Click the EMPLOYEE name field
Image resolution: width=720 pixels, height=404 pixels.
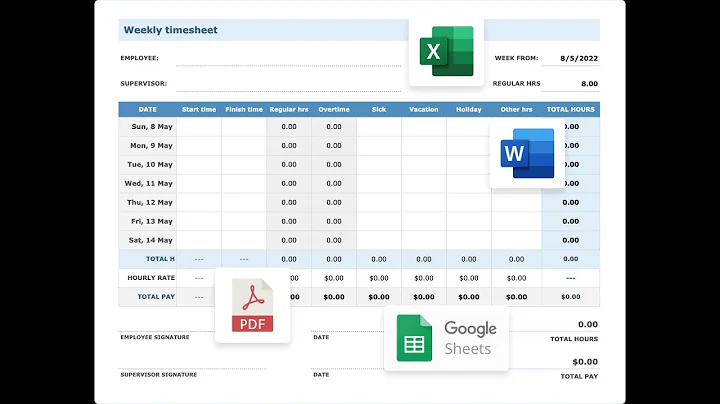(288, 59)
